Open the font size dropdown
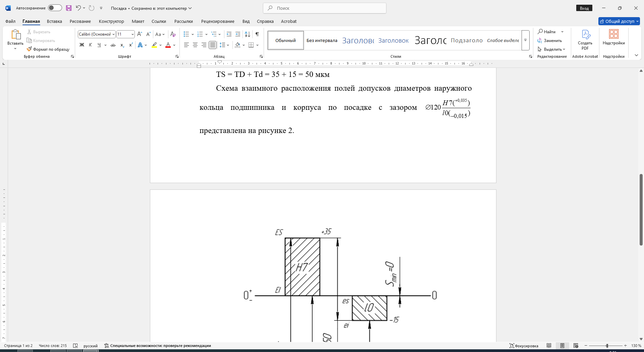The image size is (644, 352). point(132,34)
